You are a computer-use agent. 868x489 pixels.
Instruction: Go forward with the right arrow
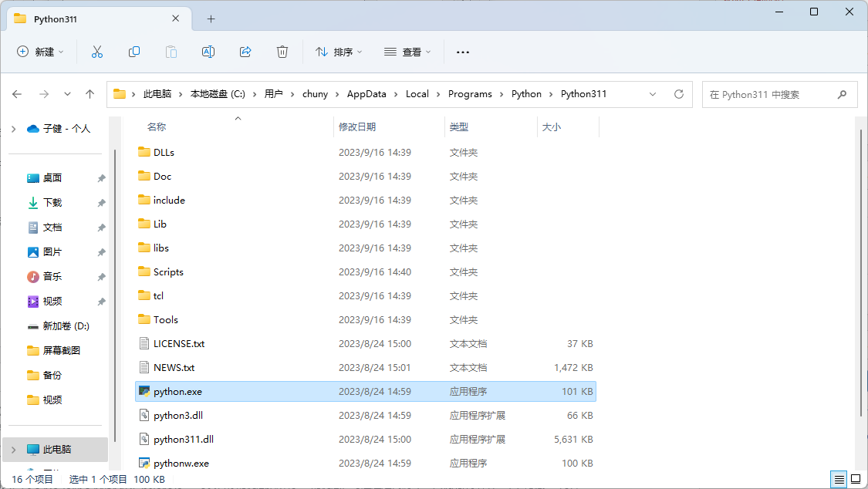[44, 94]
